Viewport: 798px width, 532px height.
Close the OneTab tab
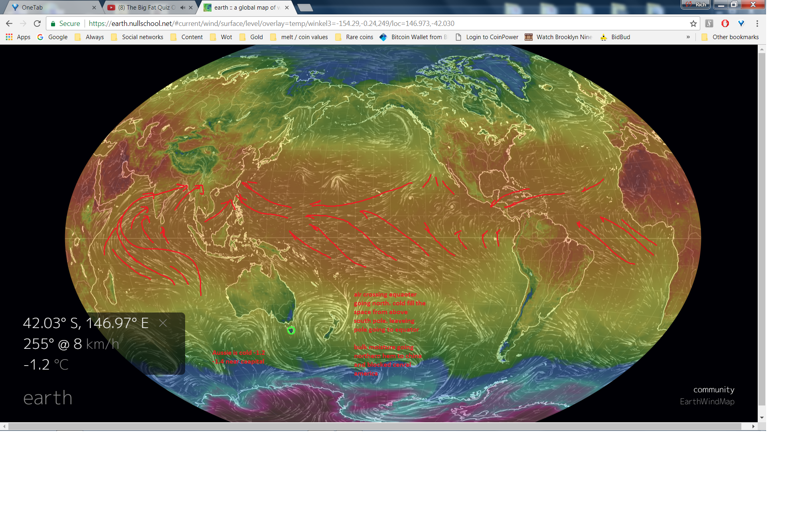94,8
